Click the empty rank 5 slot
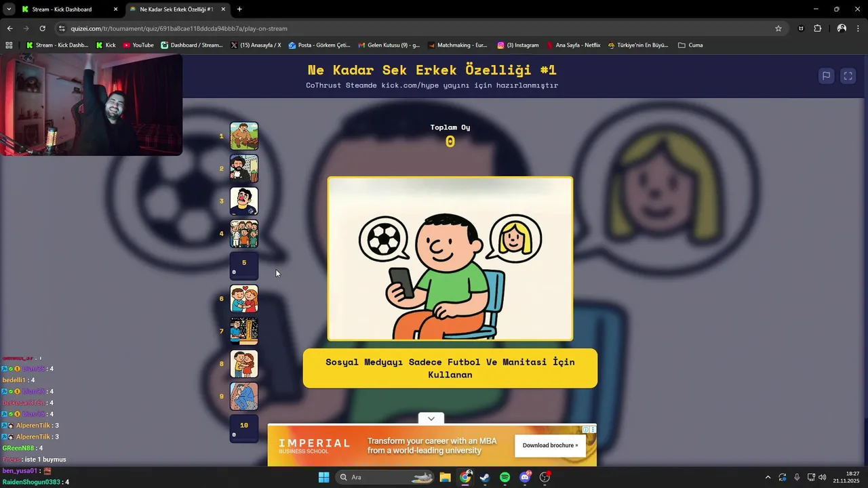Screen dimensions: 868x488 (x=244, y=266)
